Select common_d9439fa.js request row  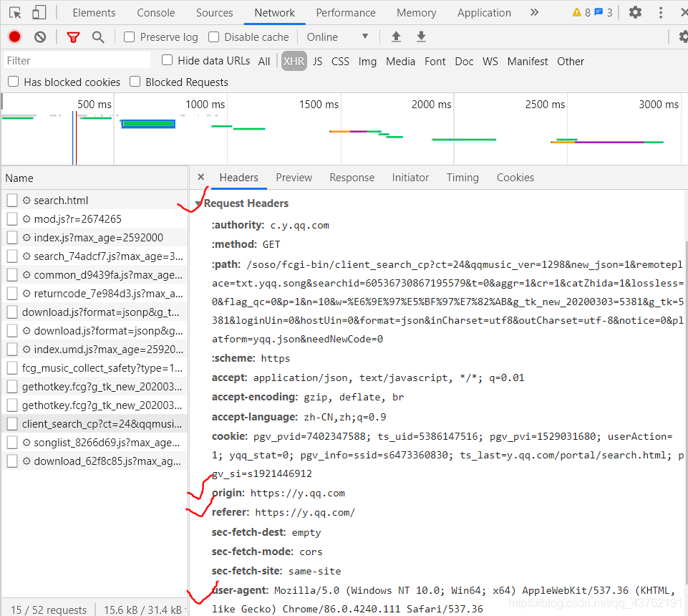pyautogui.click(x=95, y=275)
